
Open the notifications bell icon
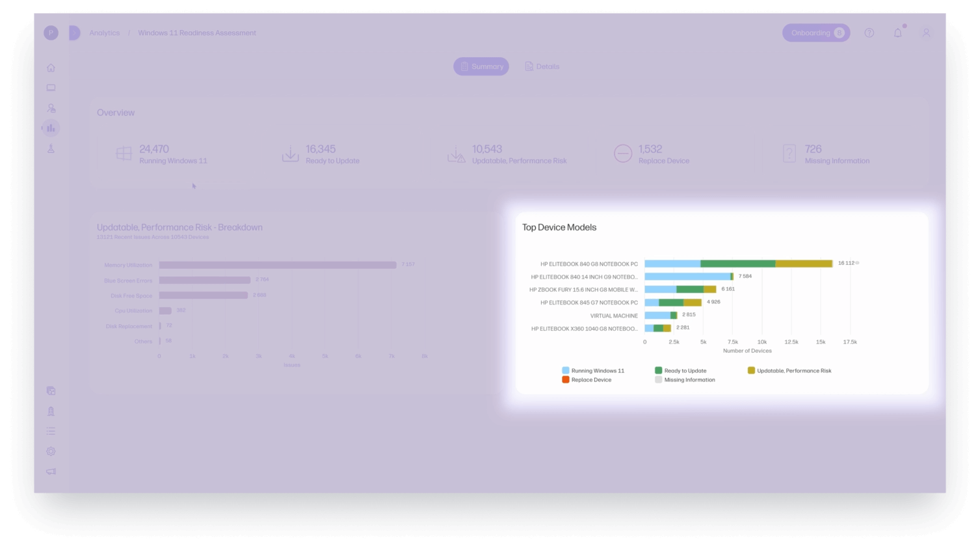(x=897, y=33)
